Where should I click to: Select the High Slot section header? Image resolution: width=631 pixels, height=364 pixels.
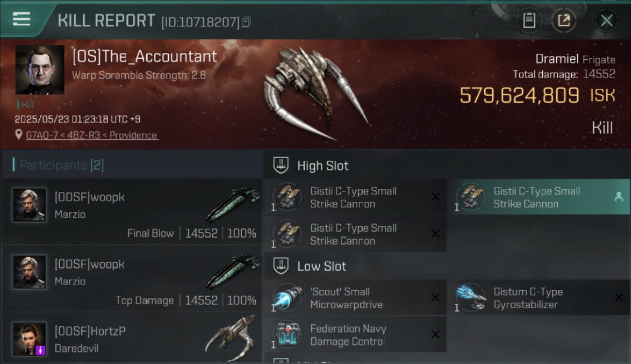[323, 165]
